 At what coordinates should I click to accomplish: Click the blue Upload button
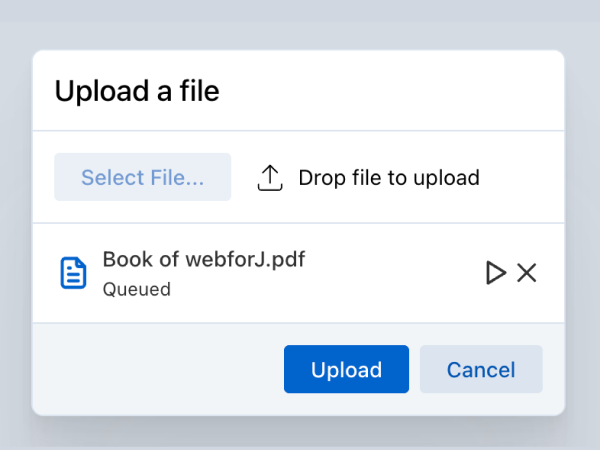coord(346,370)
